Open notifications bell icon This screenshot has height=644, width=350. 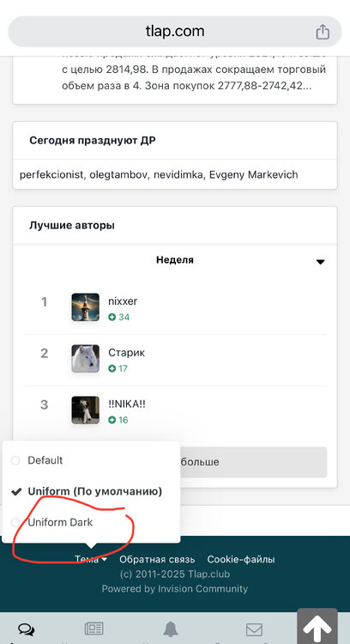pos(171,629)
